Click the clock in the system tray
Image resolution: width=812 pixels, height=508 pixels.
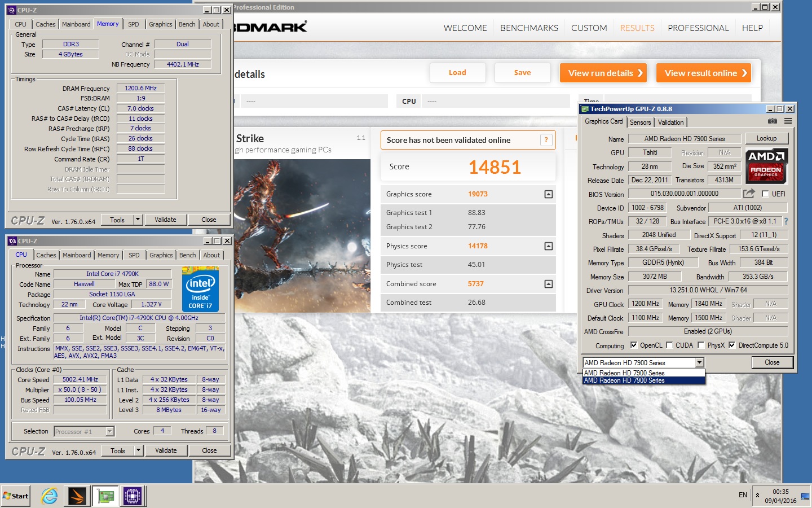(780, 496)
